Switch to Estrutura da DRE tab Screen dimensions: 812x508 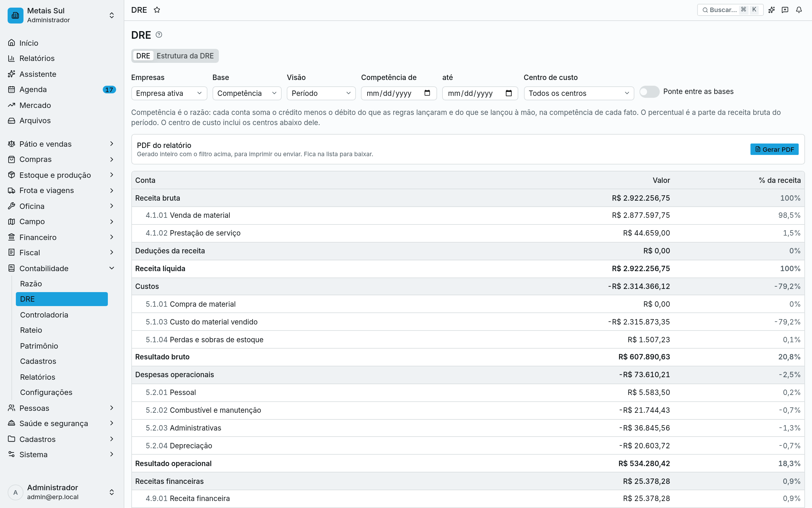185,56
